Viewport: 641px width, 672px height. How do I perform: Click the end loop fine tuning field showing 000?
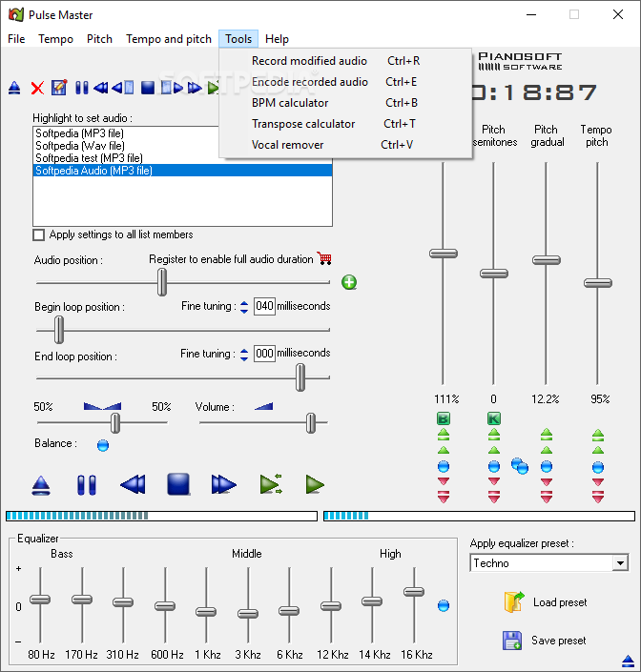[x=264, y=354]
